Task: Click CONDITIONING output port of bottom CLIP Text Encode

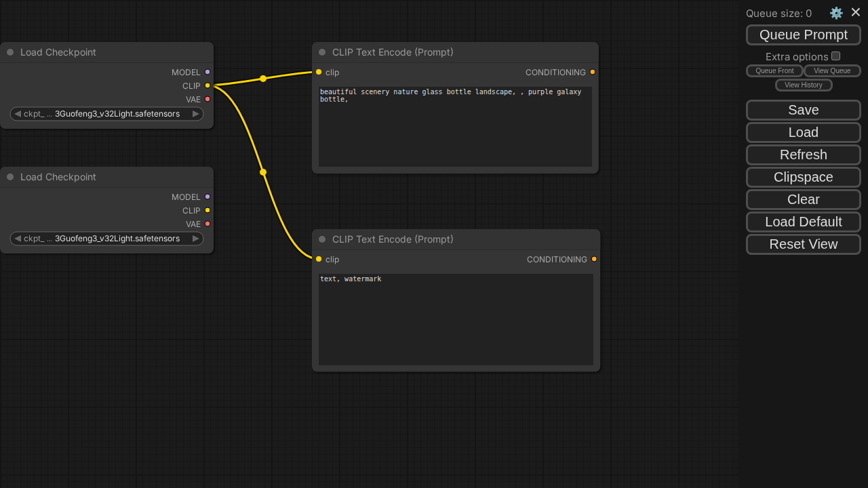Action: coord(594,259)
